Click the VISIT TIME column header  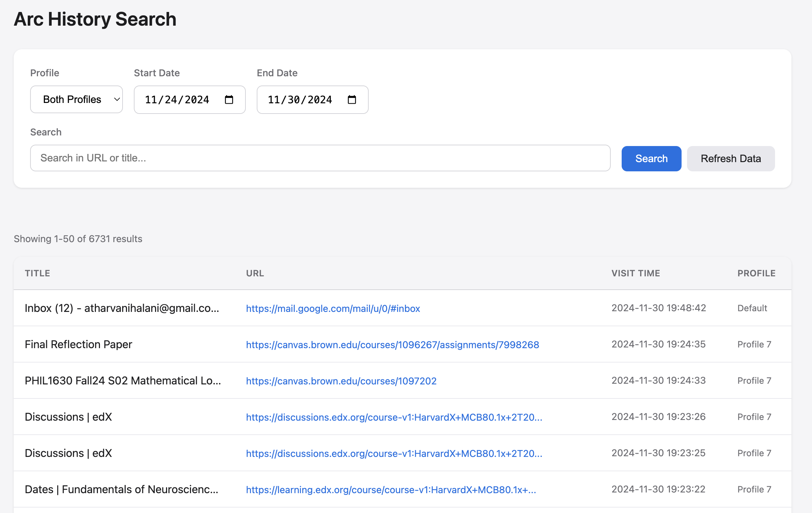[x=636, y=273]
